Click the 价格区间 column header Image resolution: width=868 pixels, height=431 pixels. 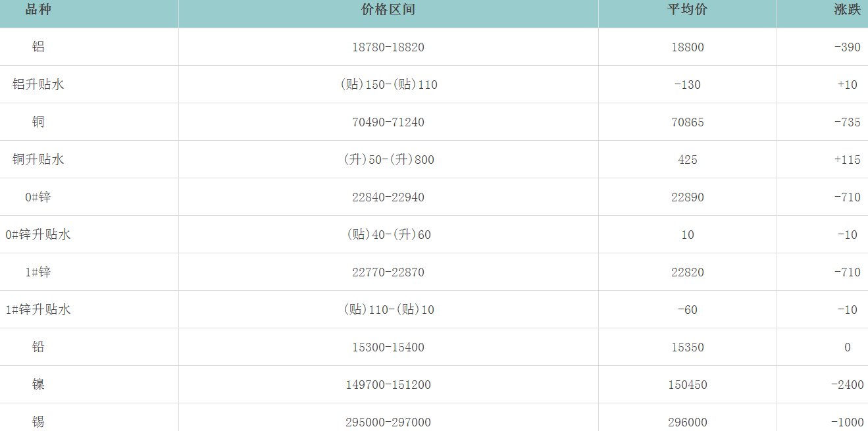pyautogui.click(x=388, y=10)
